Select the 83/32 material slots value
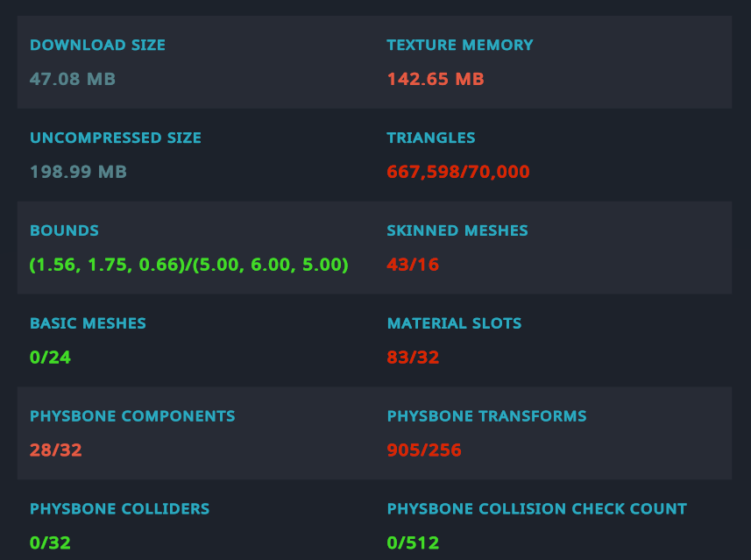 point(413,358)
